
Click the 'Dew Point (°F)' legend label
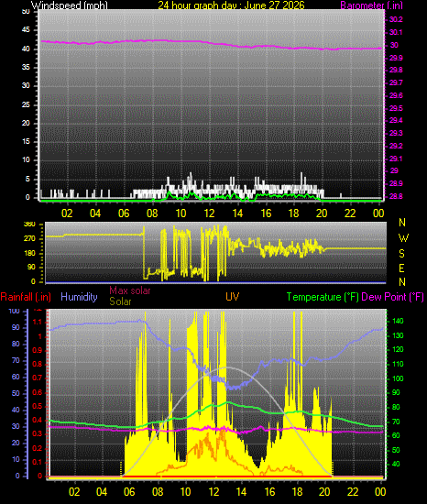[x=392, y=297]
